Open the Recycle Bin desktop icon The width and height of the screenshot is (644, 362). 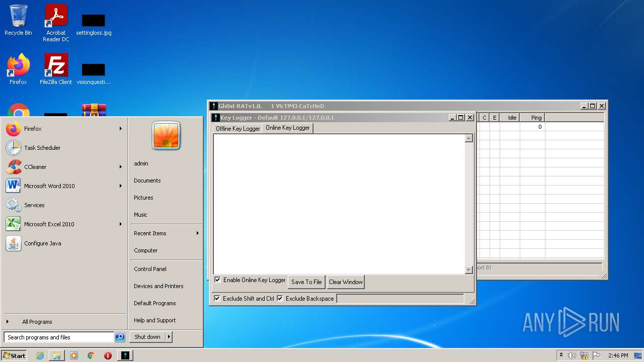(x=18, y=20)
